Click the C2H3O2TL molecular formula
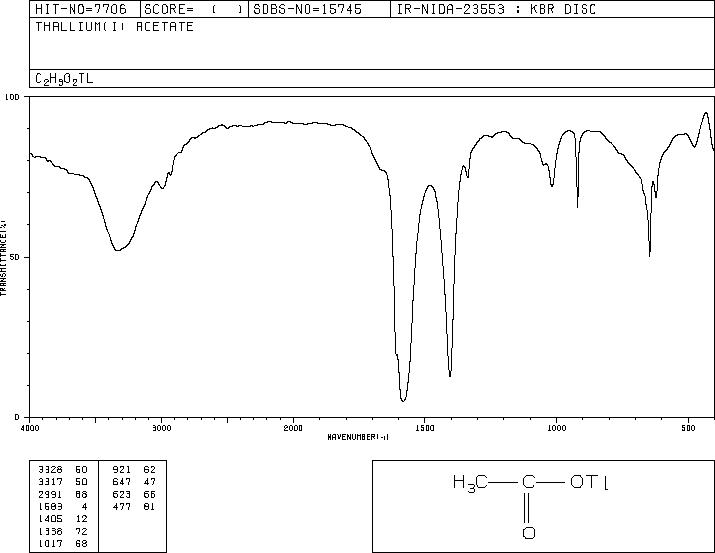Viewport: 715px width, 553px height. [64, 79]
